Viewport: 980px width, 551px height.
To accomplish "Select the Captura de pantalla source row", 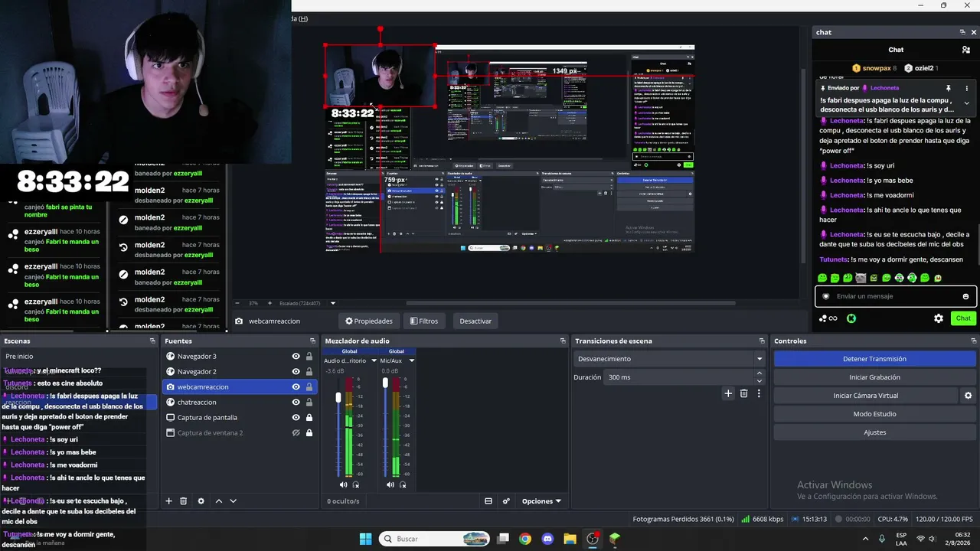I will tap(240, 417).
